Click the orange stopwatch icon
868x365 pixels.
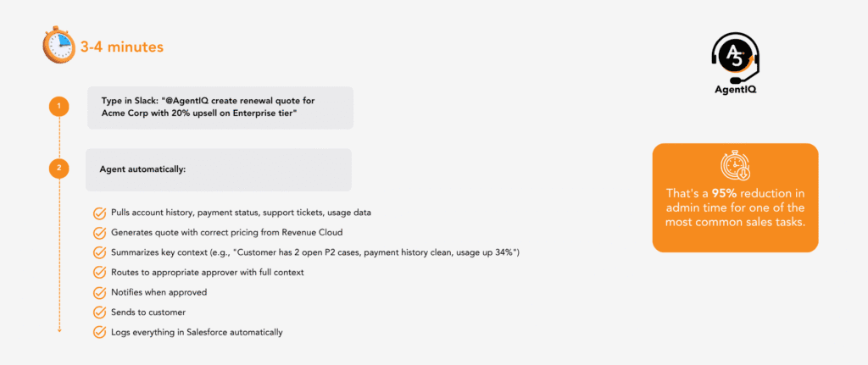(x=58, y=47)
